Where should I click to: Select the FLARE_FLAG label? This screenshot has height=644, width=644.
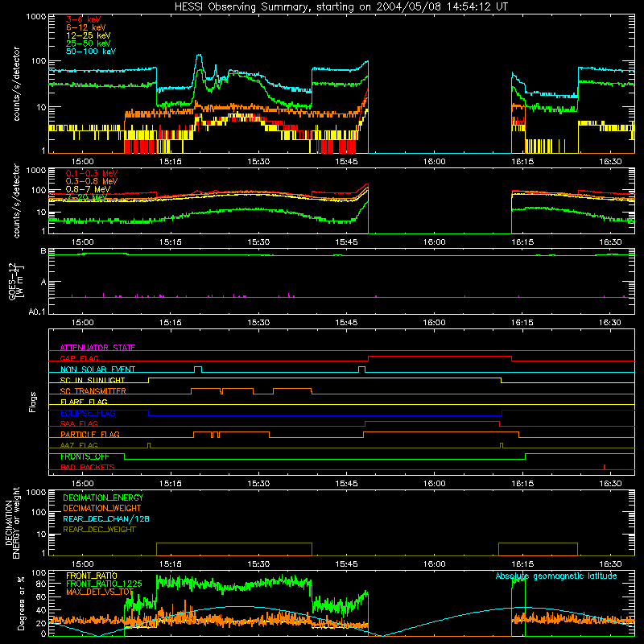[84, 402]
